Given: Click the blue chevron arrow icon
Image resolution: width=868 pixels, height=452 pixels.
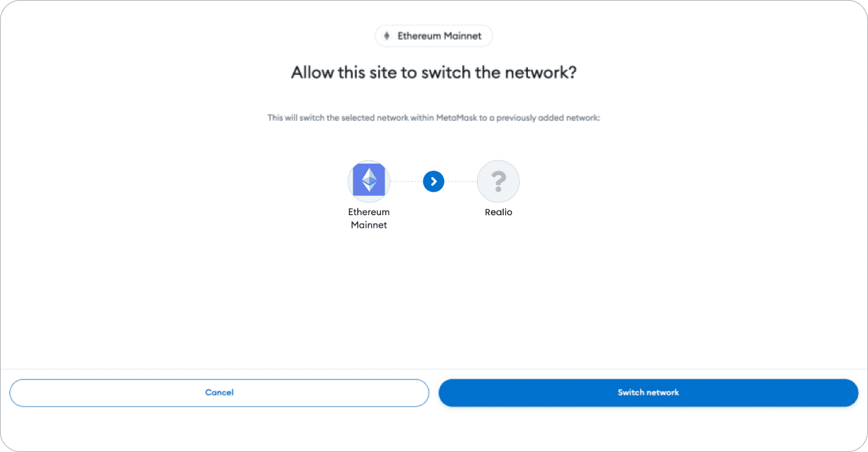Looking at the screenshot, I should [x=434, y=181].
